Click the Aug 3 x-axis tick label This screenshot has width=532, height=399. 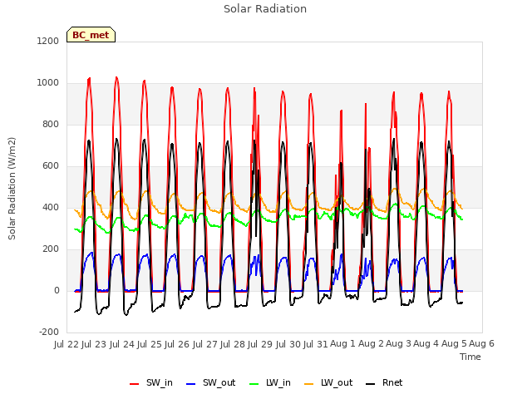tap(398, 344)
